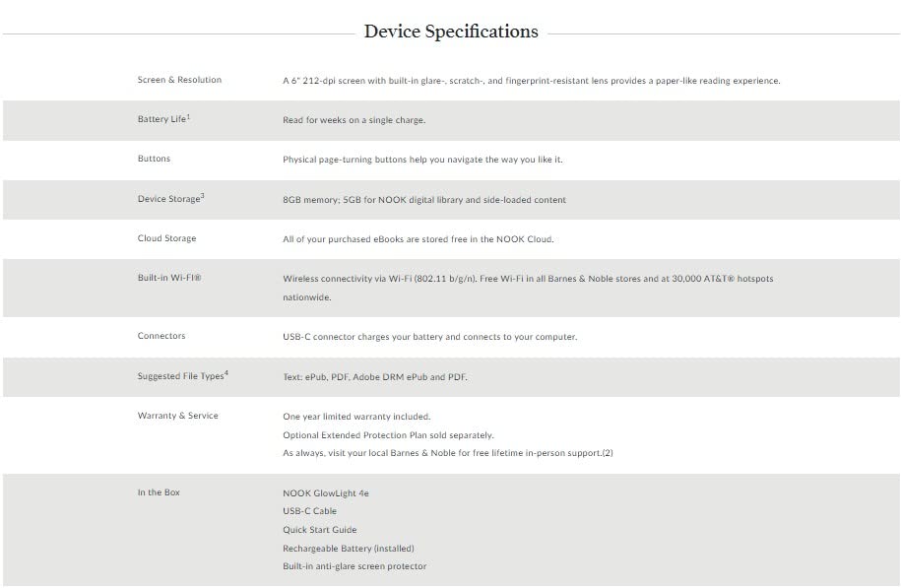Image resolution: width=901 pixels, height=588 pixels.
Task: Select the Screen & Resolution label
Action: click(179, 80)
